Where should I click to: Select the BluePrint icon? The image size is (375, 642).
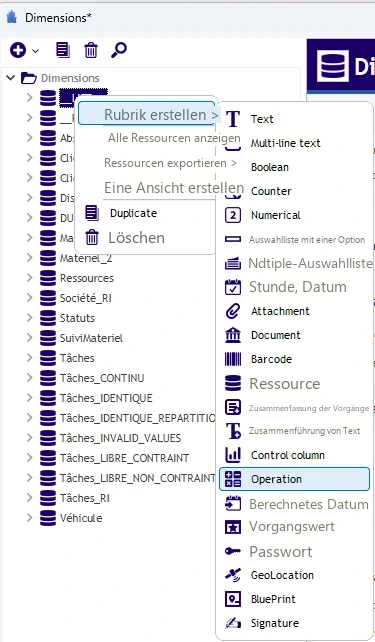coord(233,599)
